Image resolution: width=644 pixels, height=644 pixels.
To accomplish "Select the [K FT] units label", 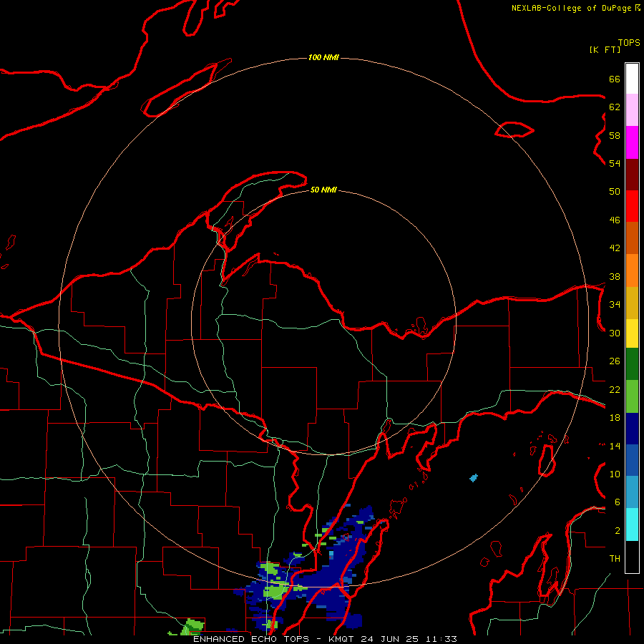I will click(x=605, y=49).
